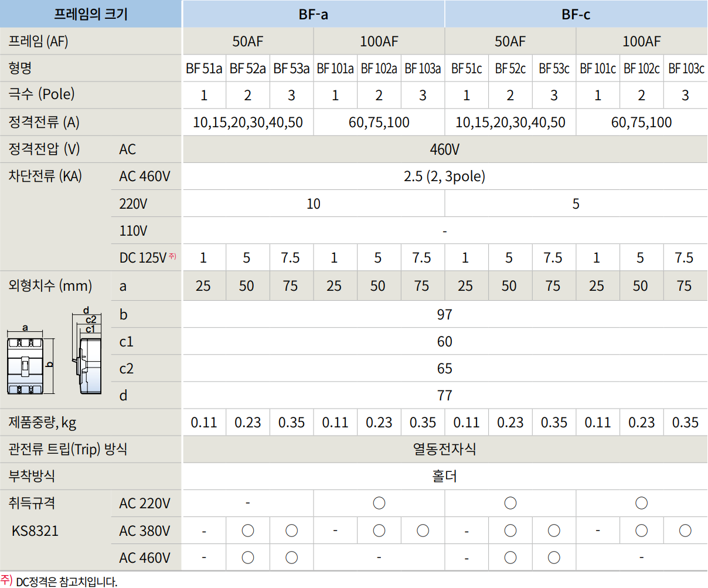The width and height of the screenshot is (708, 588).
Task: Select the 100AF frame tab under BF-a
Action: [379, 40]
